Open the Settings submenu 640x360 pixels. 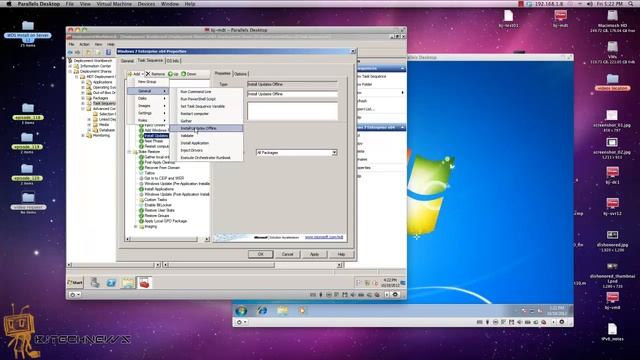click(147, 113)
